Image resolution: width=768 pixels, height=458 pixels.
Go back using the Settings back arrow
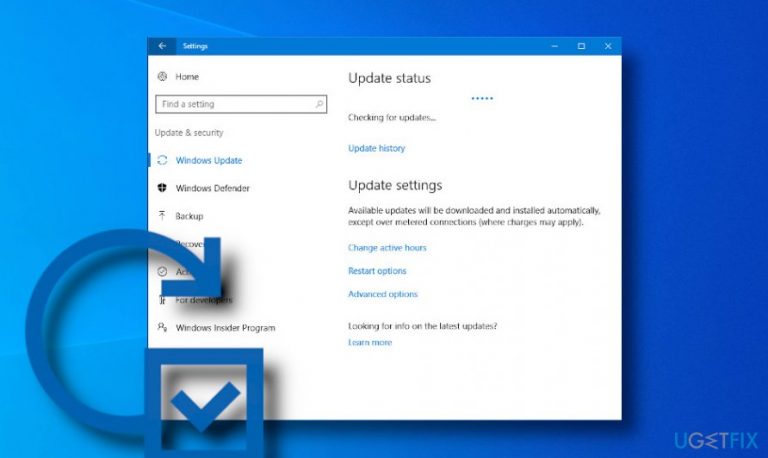click(x=162, y=46)
